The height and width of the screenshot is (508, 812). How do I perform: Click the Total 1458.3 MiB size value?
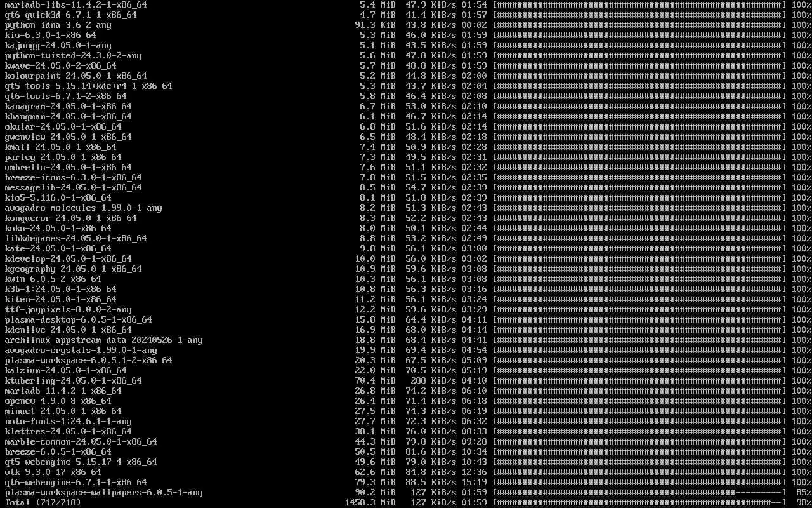(x=370, y=502)
